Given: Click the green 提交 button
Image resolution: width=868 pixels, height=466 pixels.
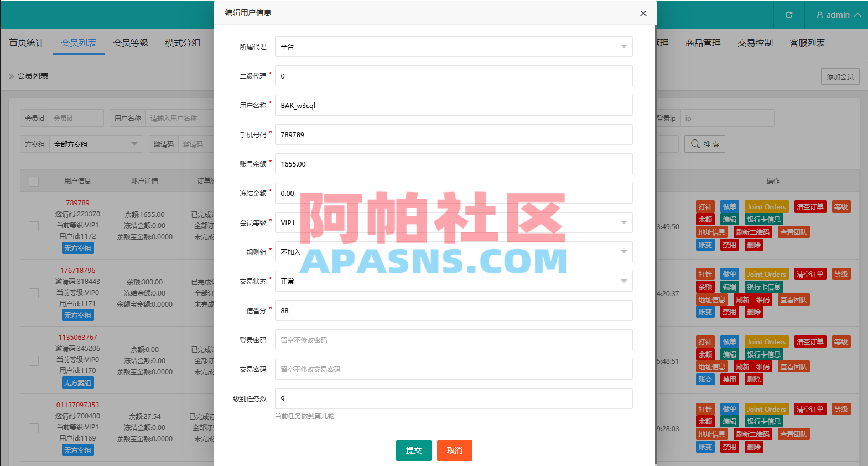Looking at the screenshot, I should tap(414, 451).
